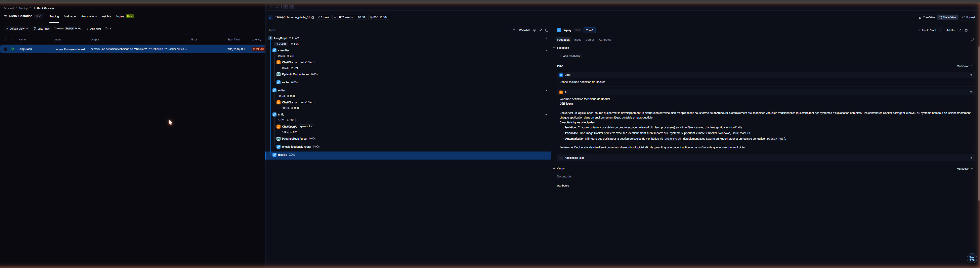
Task: Tick the LangGraph row checkbox
Action: (x=5, y=49)
